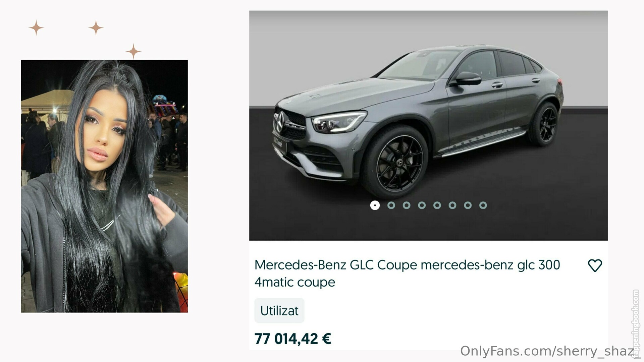Show the seventh carousel image via its dot
This screenshot has width=644, height=362.
coord(468,205)
